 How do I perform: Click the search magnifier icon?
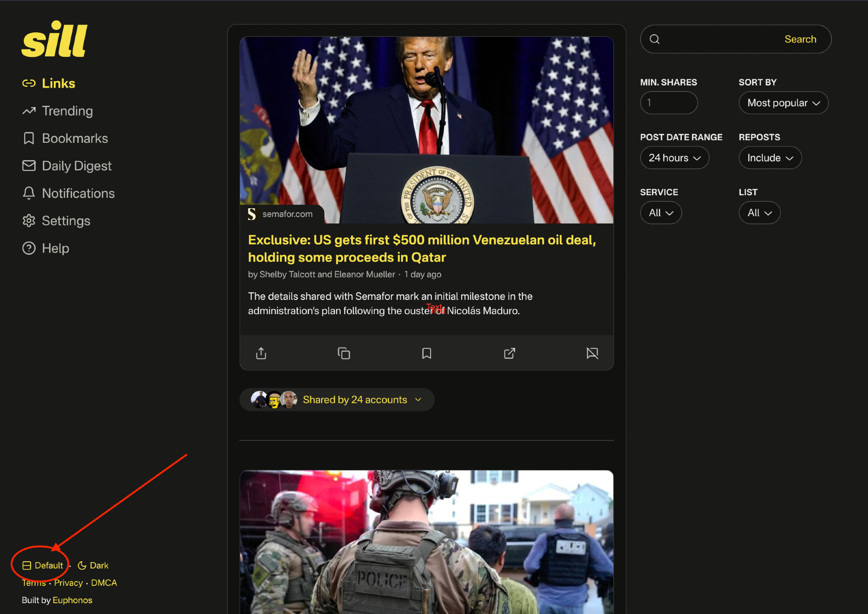(x=654, y=39)
